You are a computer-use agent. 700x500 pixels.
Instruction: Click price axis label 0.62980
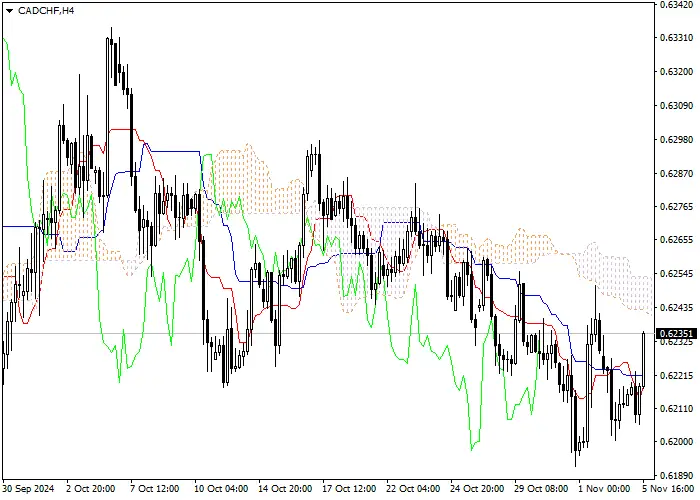coord(677,140)
